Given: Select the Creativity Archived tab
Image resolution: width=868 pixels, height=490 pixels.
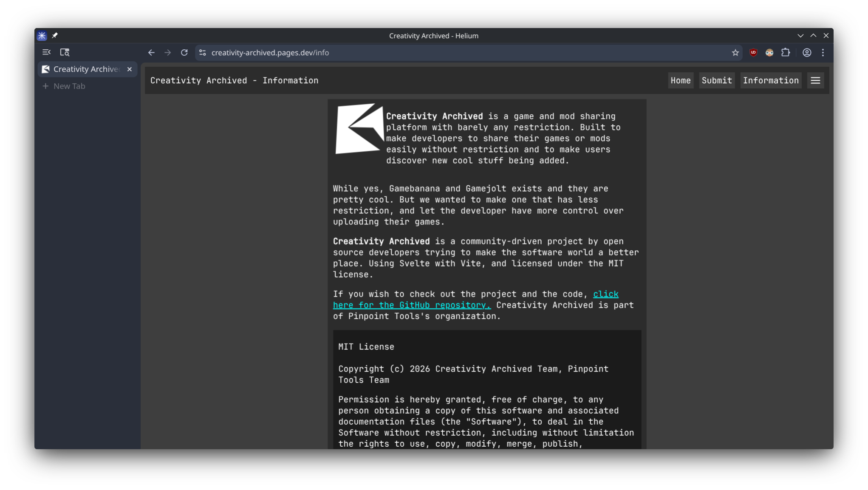Looking at the screenshot, I should 85,69.
